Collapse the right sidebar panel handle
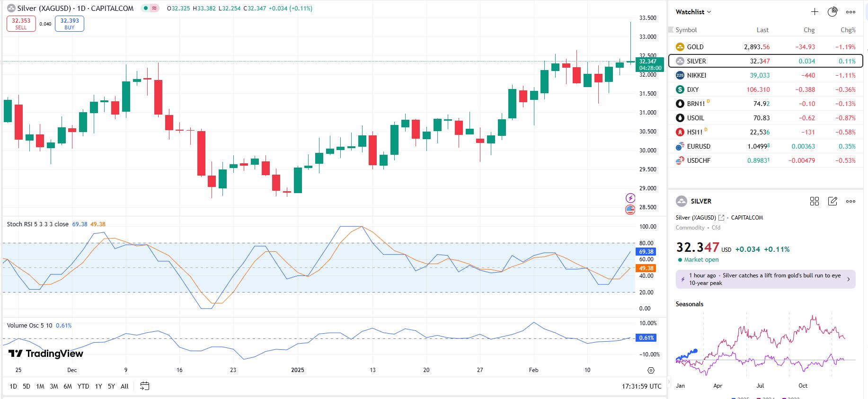 [669, 381]
